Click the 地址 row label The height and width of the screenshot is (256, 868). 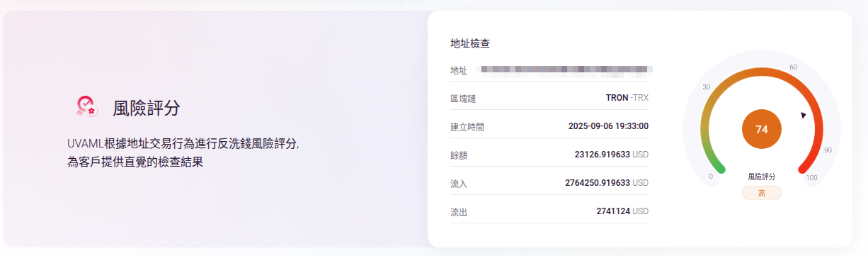point(459,70)
